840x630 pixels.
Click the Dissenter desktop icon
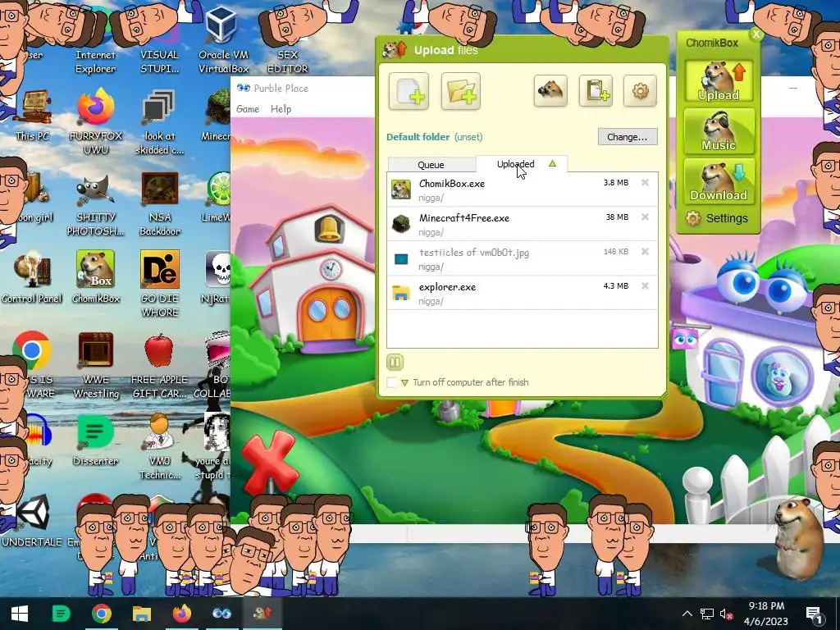tap(95, 440)
